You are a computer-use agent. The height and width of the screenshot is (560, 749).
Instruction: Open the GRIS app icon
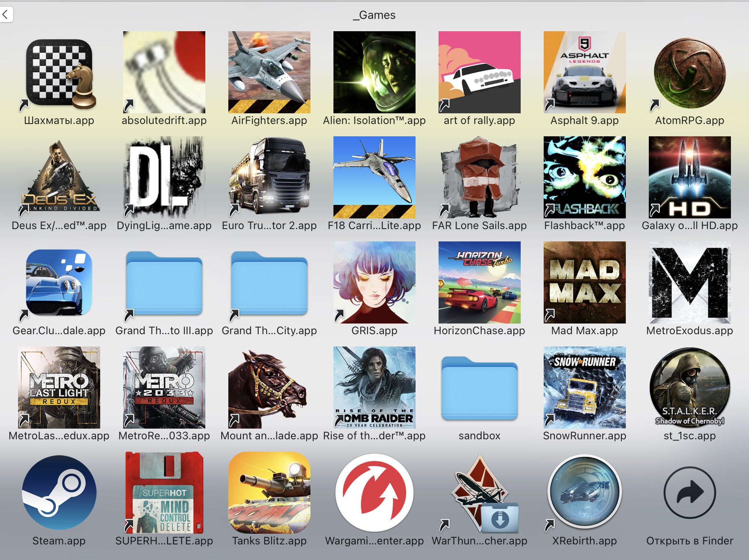(x=374, y=282)
